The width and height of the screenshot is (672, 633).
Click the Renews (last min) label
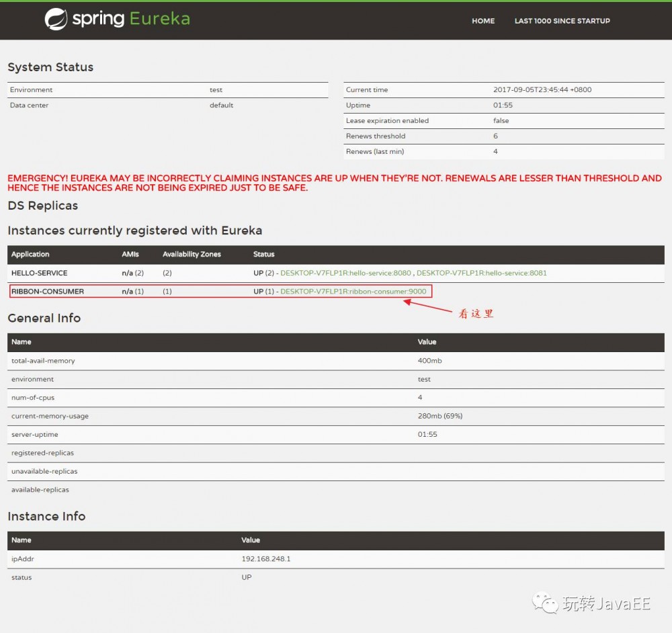tap(374, 151)
